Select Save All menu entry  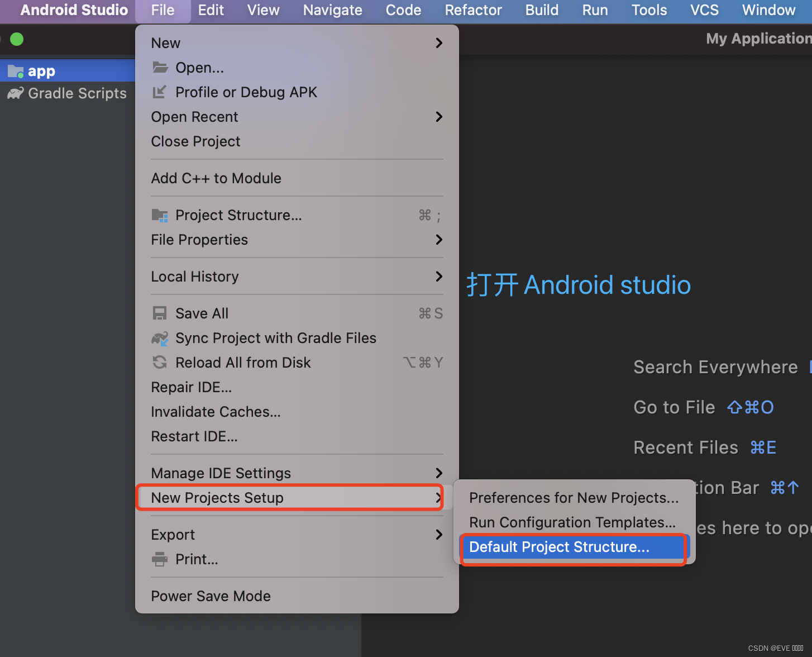click(297, 313)
